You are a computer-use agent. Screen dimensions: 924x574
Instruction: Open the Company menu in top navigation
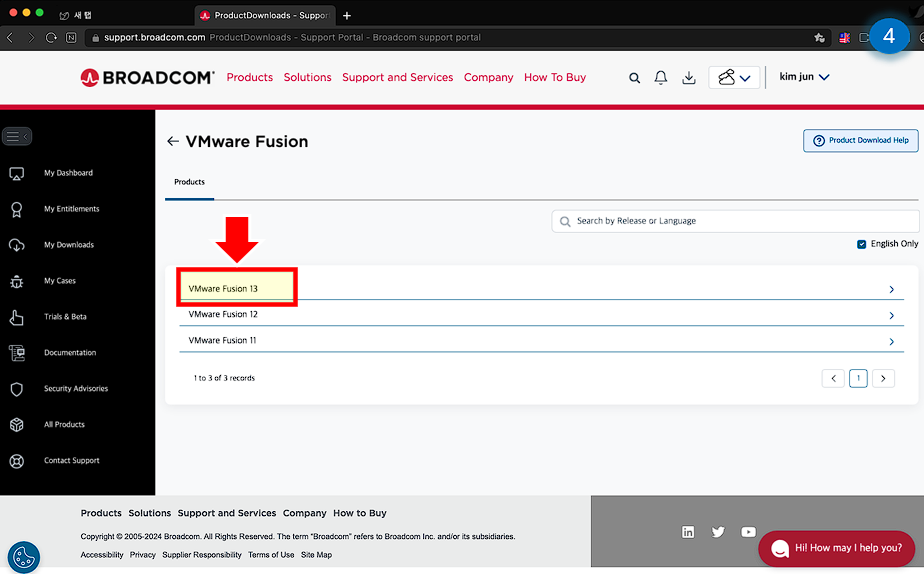tap(489, 77)
